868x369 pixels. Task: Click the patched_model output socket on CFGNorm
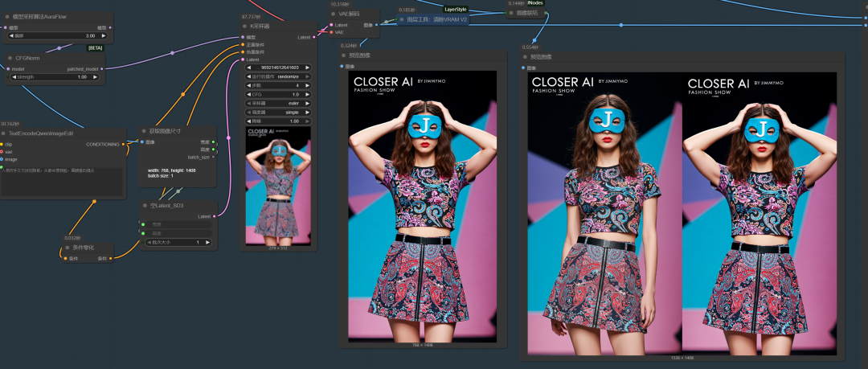click(x=102, y=68)
